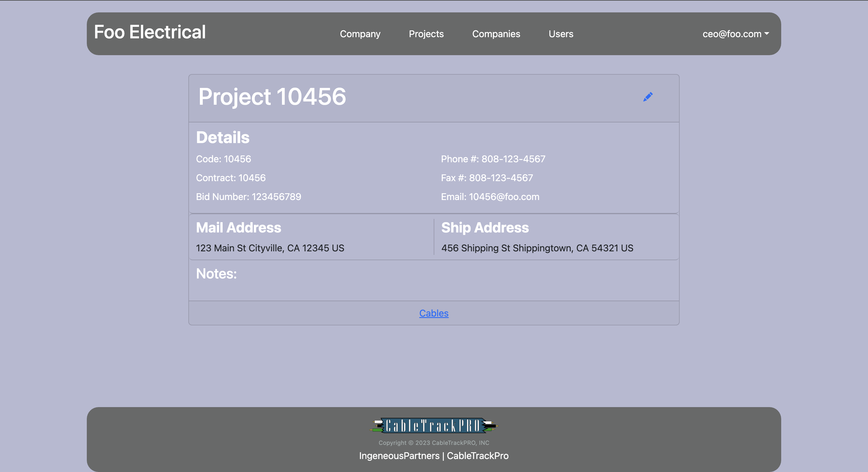Click the pencil edit icon for Project 10456

tap(648, 97)
